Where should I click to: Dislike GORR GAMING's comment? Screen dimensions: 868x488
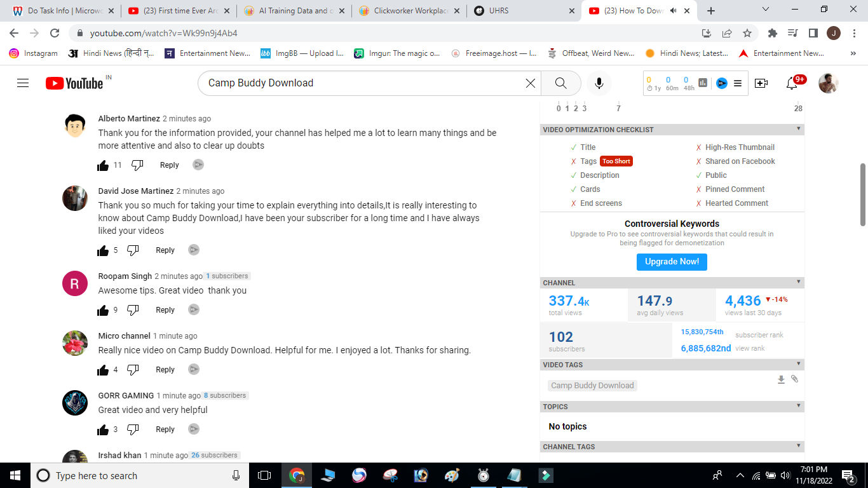133,430
